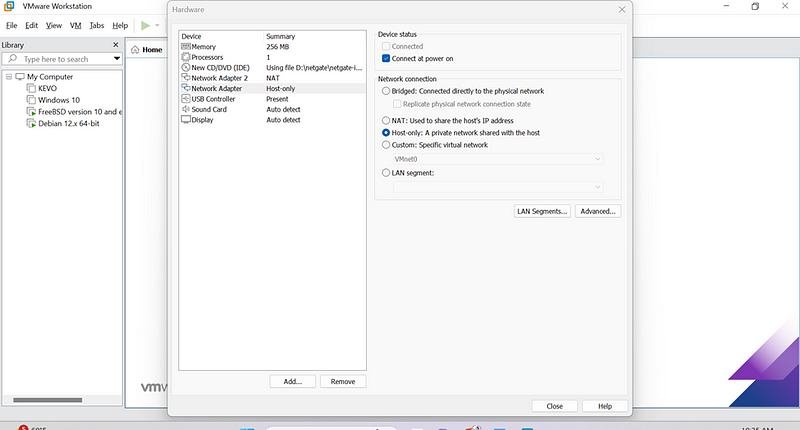Image resolution: width=800 pixels, height=430 pixels.
Task: Click the library search magnifier icon
Action: pyautogui.click(x=13, y=59)
